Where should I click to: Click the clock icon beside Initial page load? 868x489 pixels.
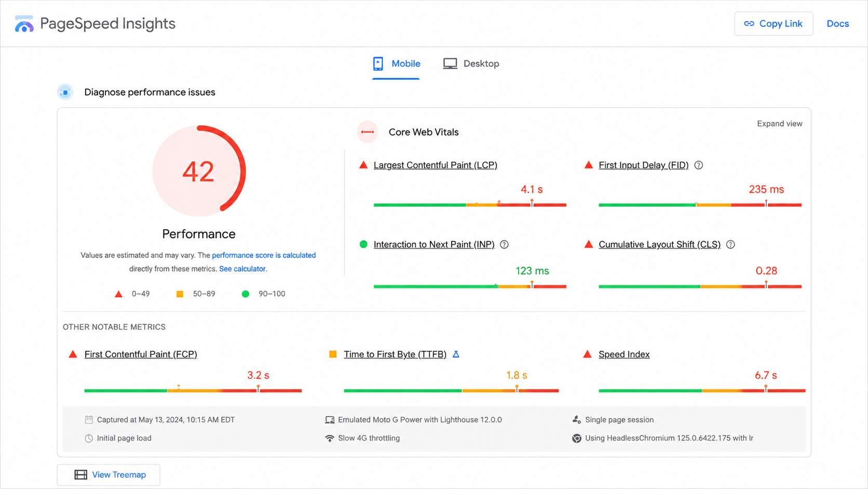[x=89, y=438]
